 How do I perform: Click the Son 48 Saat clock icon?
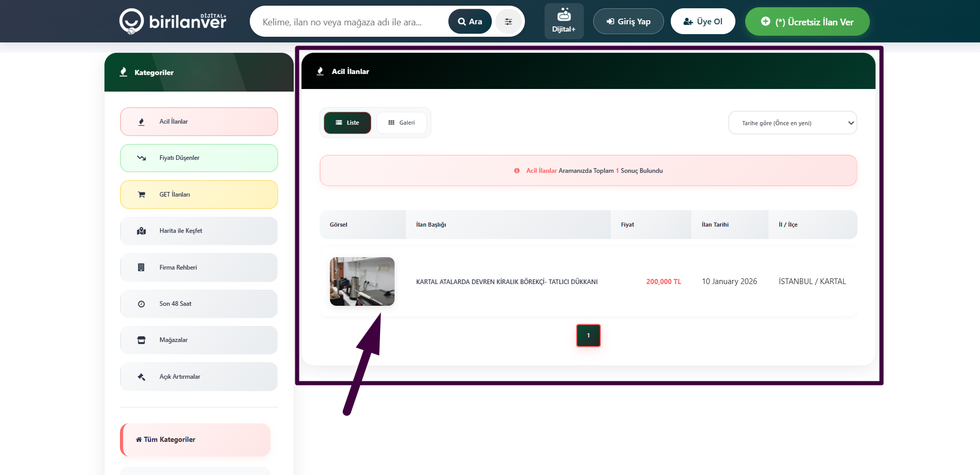pos(141,304)
